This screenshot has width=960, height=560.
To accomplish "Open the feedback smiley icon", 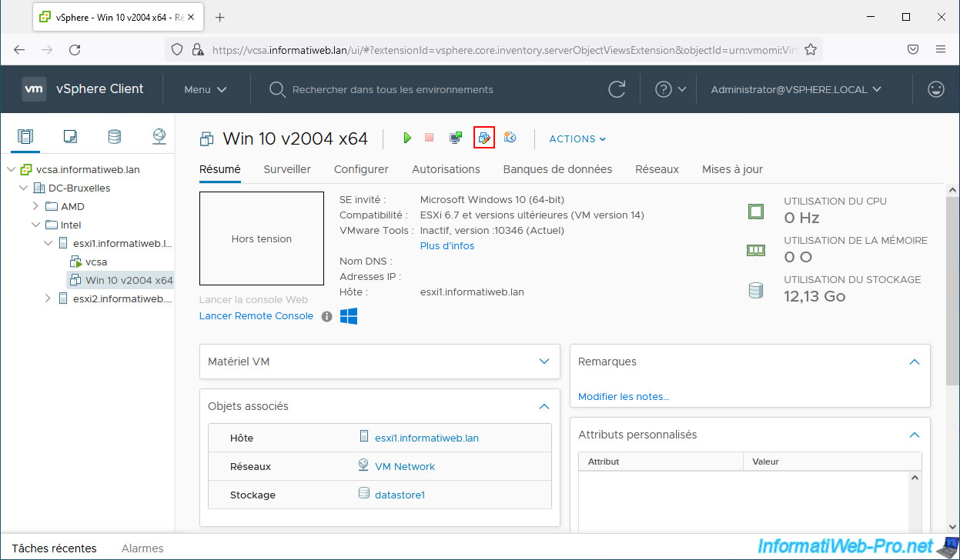I will (x=935, y=89).
